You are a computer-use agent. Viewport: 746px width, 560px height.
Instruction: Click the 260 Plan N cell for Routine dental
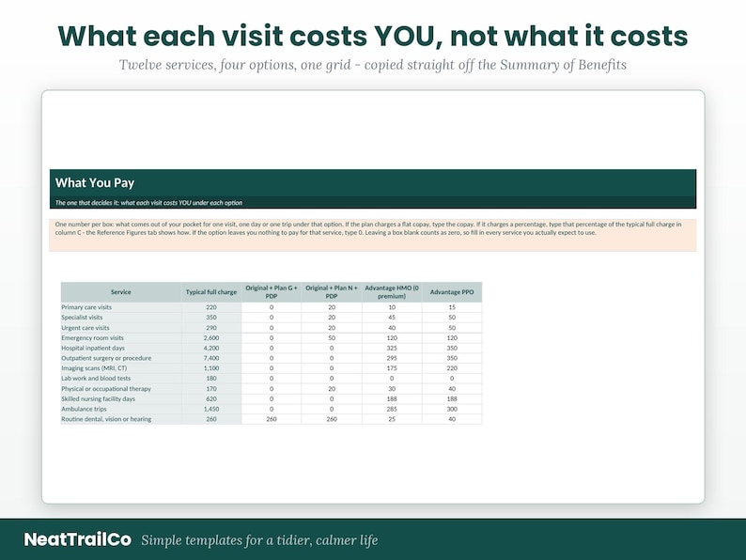tap(332, 419)
